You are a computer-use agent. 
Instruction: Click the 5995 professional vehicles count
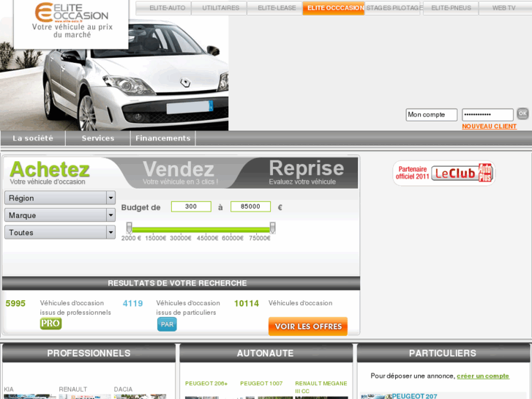(x=15, y=303)
